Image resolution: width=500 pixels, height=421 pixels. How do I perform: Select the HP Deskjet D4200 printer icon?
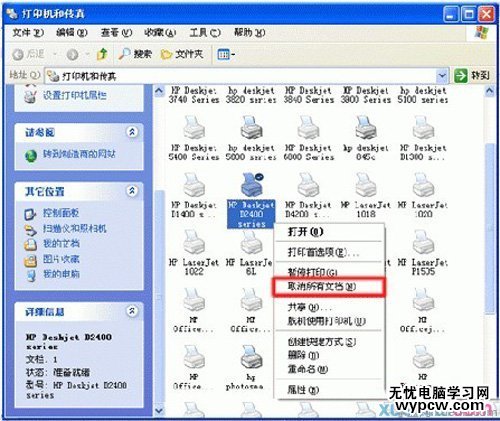click(x=308, y=185)
